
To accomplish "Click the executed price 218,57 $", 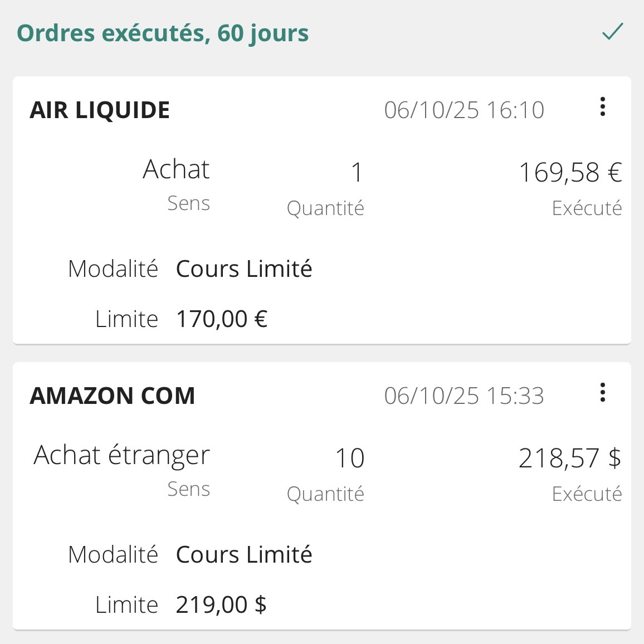I will (569, 458).
